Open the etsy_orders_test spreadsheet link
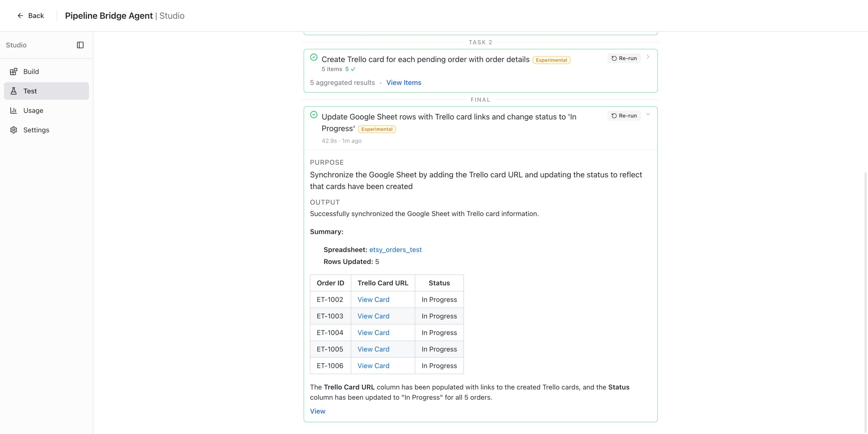 [x=395, y=250]
